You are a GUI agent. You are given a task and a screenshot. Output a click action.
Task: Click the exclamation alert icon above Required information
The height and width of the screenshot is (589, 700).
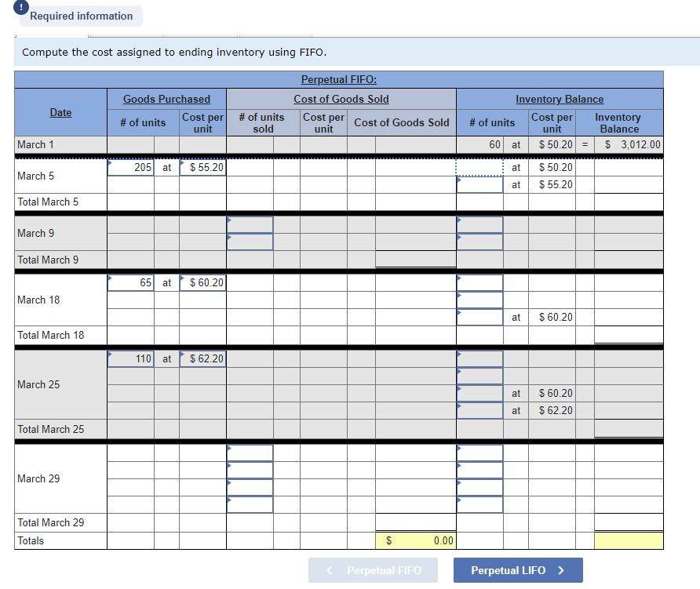(x=20, y=8)
